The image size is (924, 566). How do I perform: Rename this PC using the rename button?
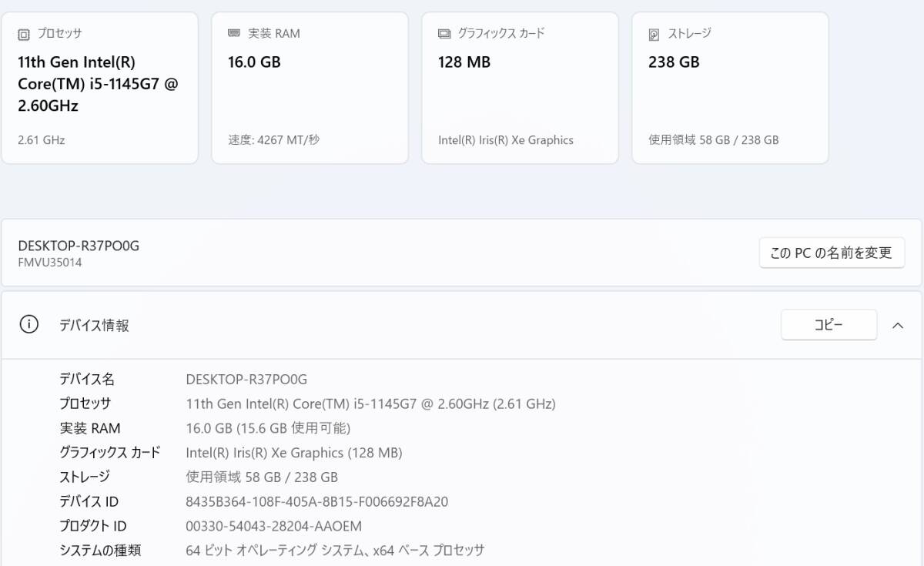[x=832, y=253]
